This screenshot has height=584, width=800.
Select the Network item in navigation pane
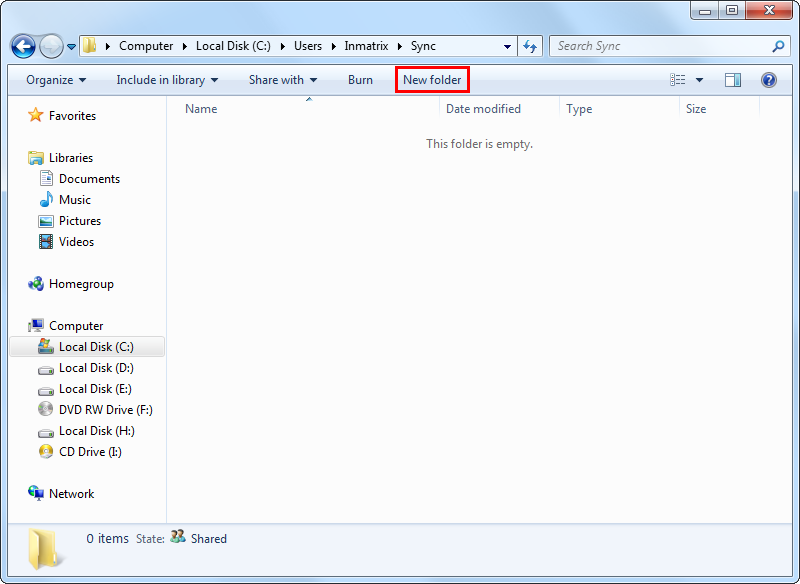[71, 494]
